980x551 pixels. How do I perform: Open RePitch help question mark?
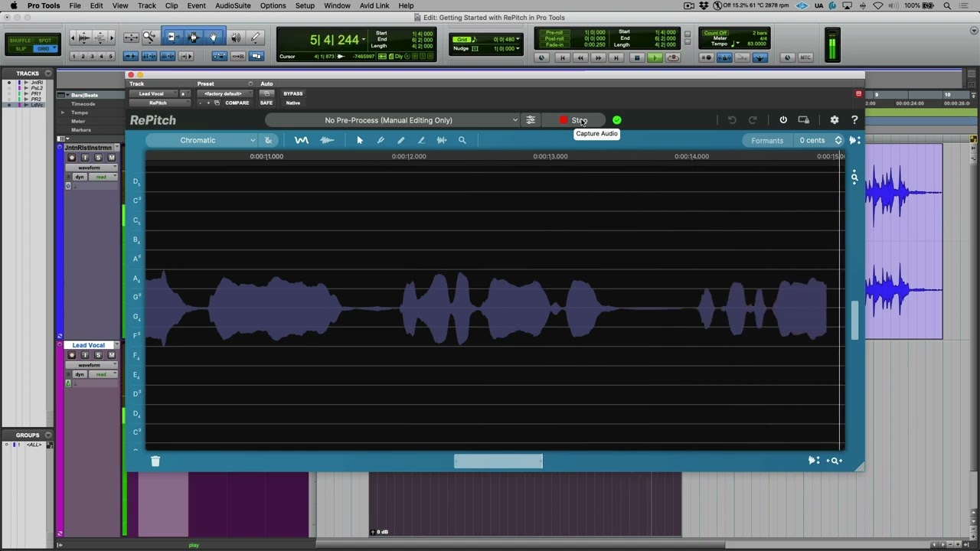point(854,120)
